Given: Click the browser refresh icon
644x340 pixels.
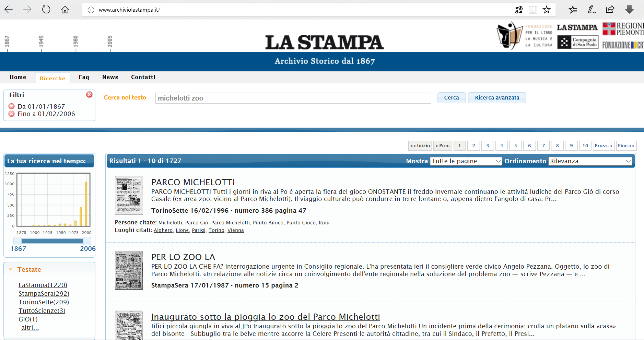Looking at the screenshot, I should pyautogui.click(x=46, y=10).
